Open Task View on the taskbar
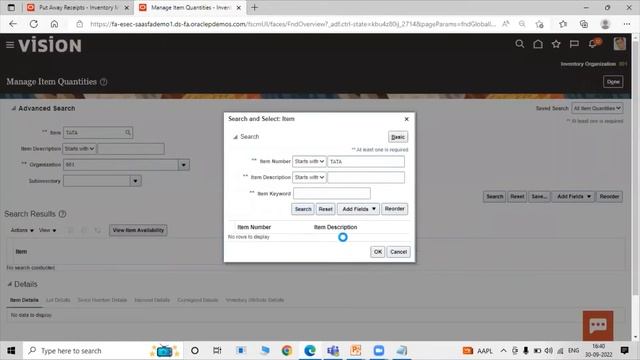Viewport: 640px width, 360px height. tap(217, 351)
